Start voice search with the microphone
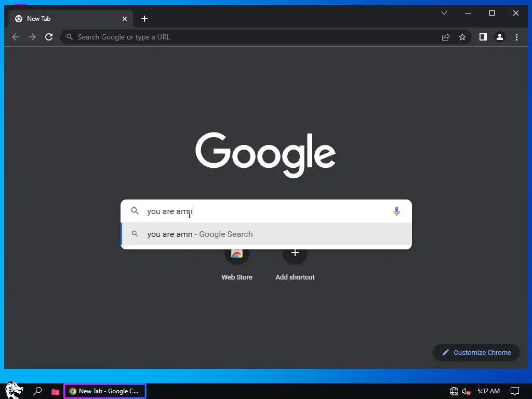Viewport: 532px width, 399px height. pos(396,211)
